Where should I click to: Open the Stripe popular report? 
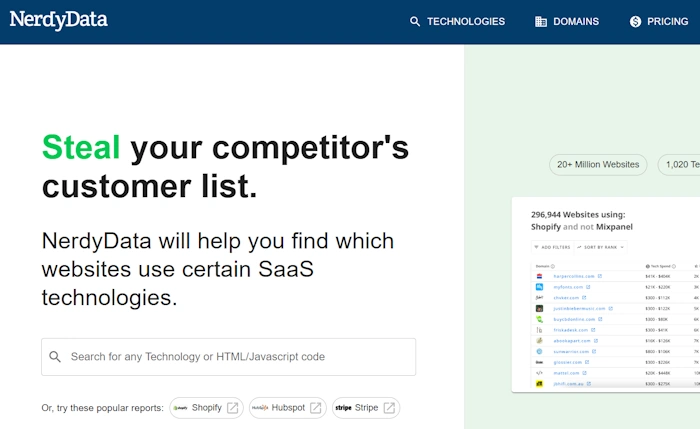click(x=366, y=408)
